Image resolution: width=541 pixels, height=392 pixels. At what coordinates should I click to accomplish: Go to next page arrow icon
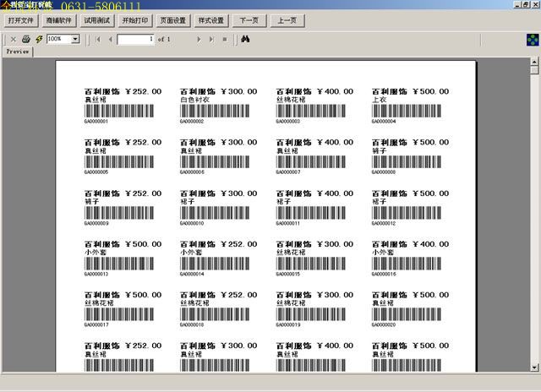click(x=199, y=39)
